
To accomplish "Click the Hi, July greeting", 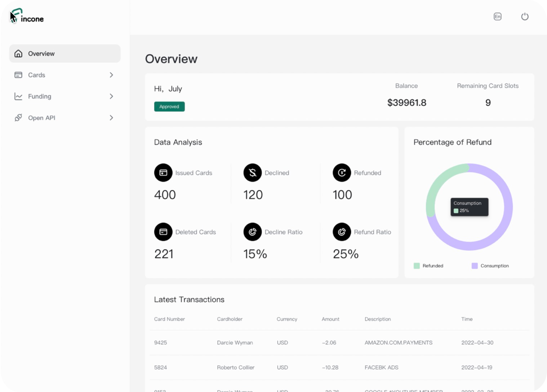I will click(x=168, y=89).
